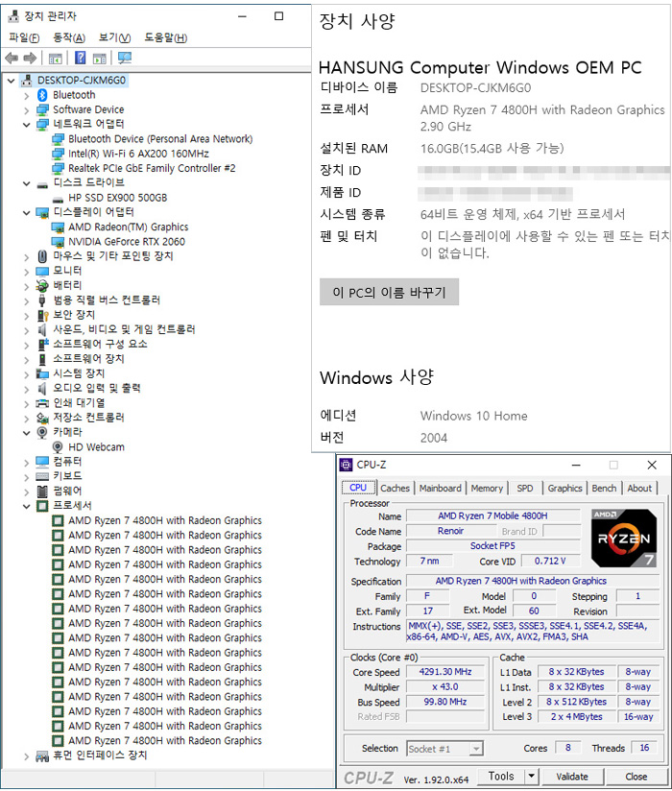Image resolution: width=672 pixels, height=791 pixels.
Task: Open the 파일(F) menu
Action: pos(24,37)
